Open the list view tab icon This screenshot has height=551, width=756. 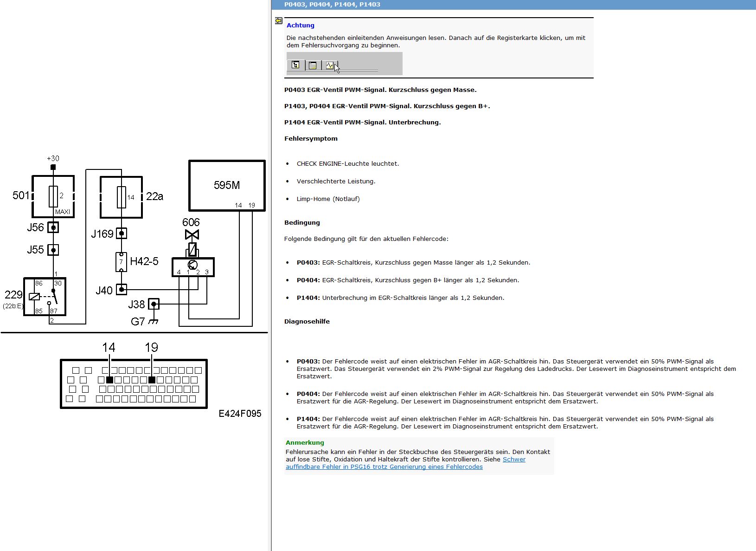pos(313,65)
